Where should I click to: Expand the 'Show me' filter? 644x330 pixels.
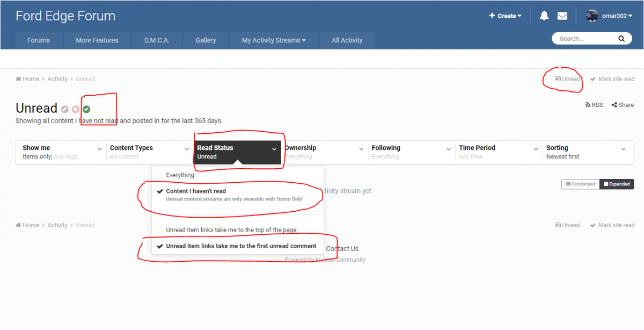pos(62,152)
